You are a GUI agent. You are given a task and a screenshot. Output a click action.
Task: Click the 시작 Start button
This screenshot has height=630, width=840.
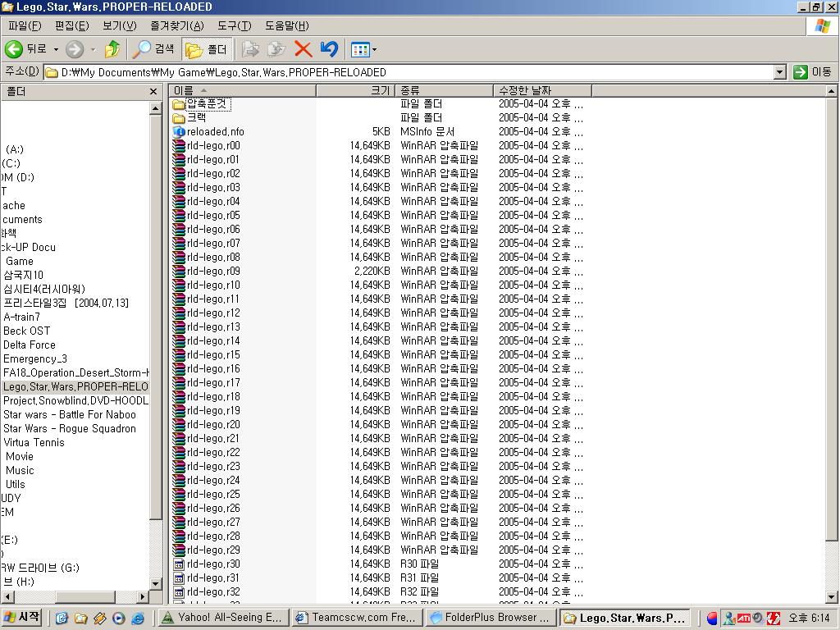tap(22, 618)
